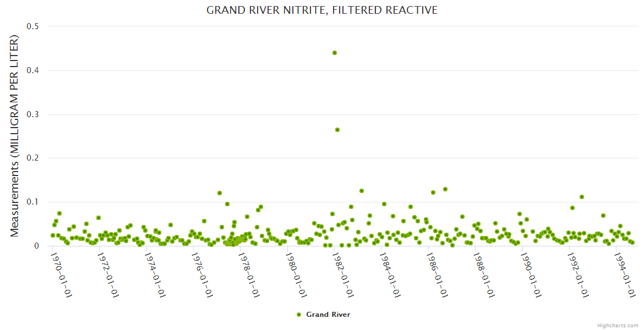
Task: Select the outlier point near 0.265
Action: pos(337,130)
